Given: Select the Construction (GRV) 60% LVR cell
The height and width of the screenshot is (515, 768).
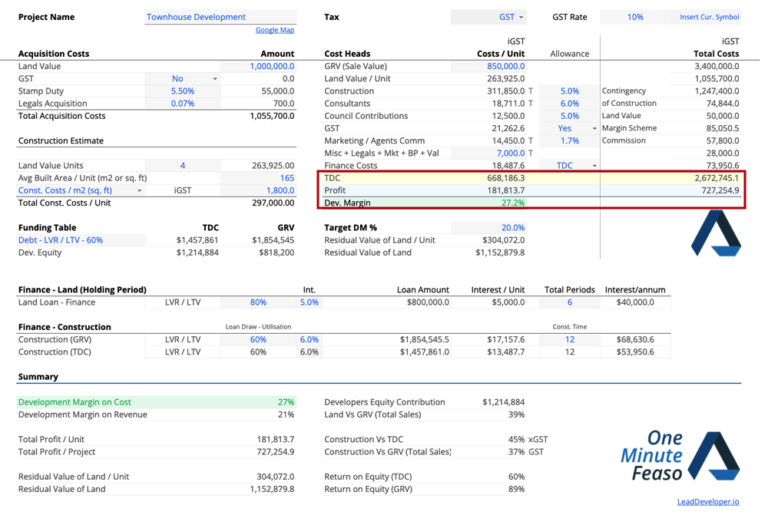Looking at the screenshot, I should point(258,340).
